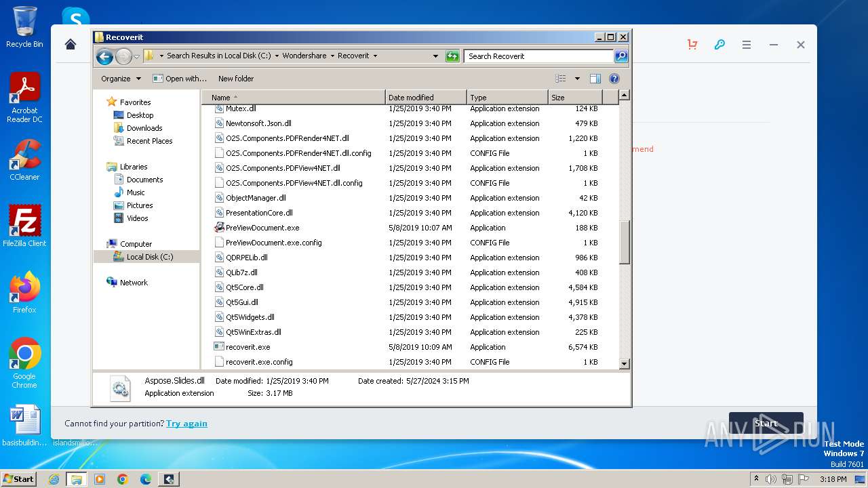Click Edge icon in taskbar
Screen dimensions: 868x488
tap(146, 479)
